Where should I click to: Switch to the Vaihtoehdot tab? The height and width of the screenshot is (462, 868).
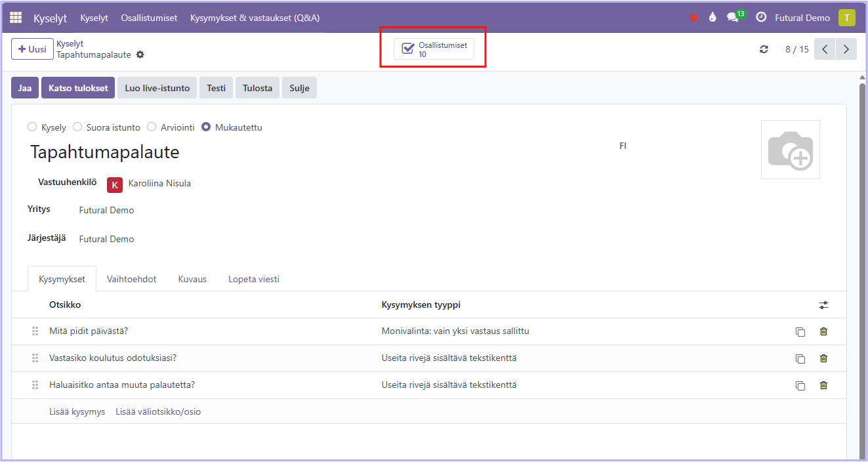coord(131,279)
